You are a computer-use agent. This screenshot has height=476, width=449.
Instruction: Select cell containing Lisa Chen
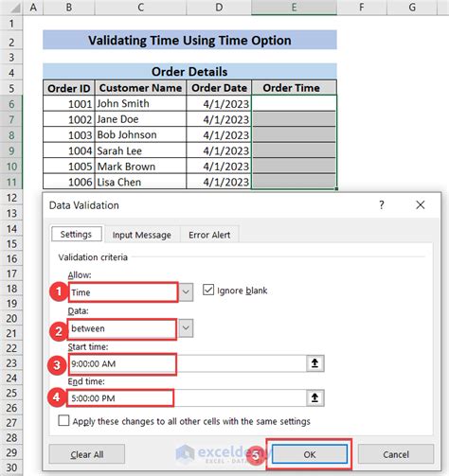140,182
